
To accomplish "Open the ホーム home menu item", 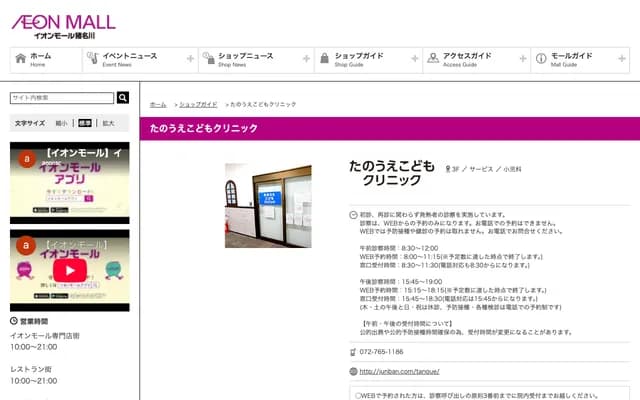I will click(46, 60).
